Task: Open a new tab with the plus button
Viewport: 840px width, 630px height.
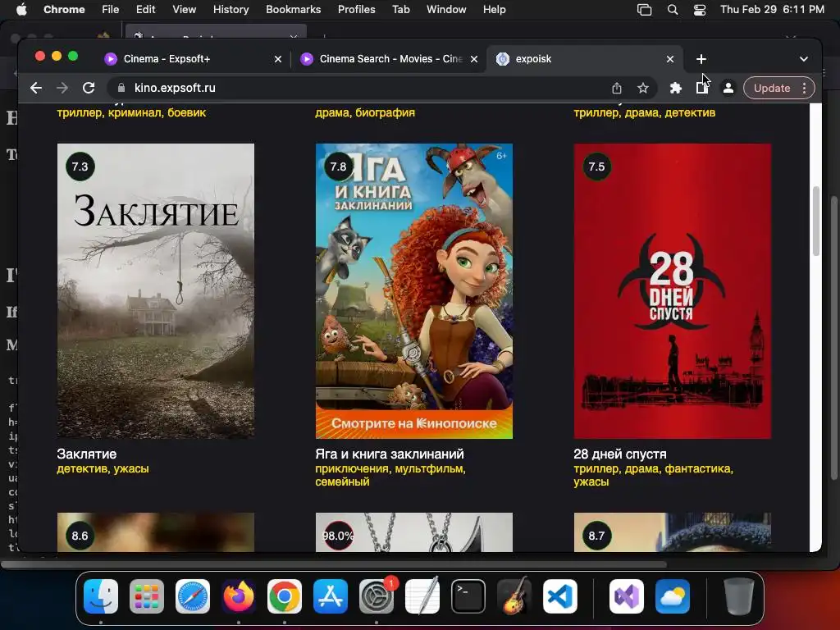Action: click(701, 59)
